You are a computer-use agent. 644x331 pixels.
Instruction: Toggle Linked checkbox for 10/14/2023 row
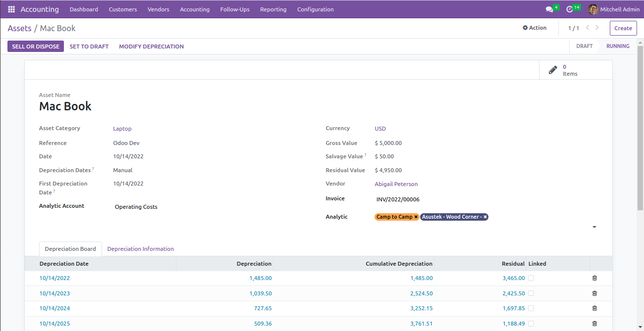pyautogui.click(x=531, y=293)
